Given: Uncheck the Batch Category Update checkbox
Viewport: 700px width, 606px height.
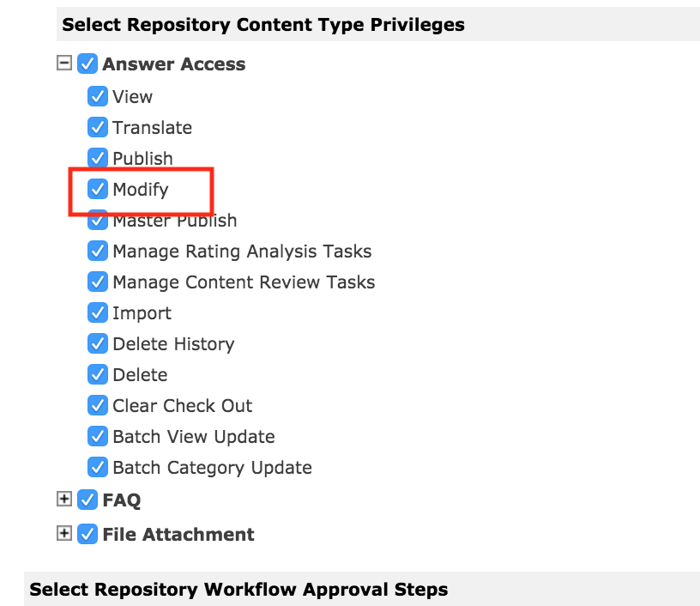Looking at the screenshot, I should (x=98, y=467).
